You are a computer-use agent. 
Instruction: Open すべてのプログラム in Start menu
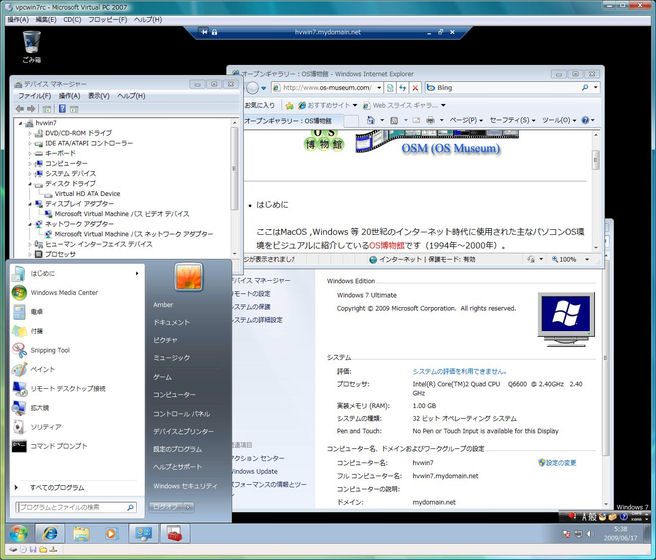(x=57, y=488)
